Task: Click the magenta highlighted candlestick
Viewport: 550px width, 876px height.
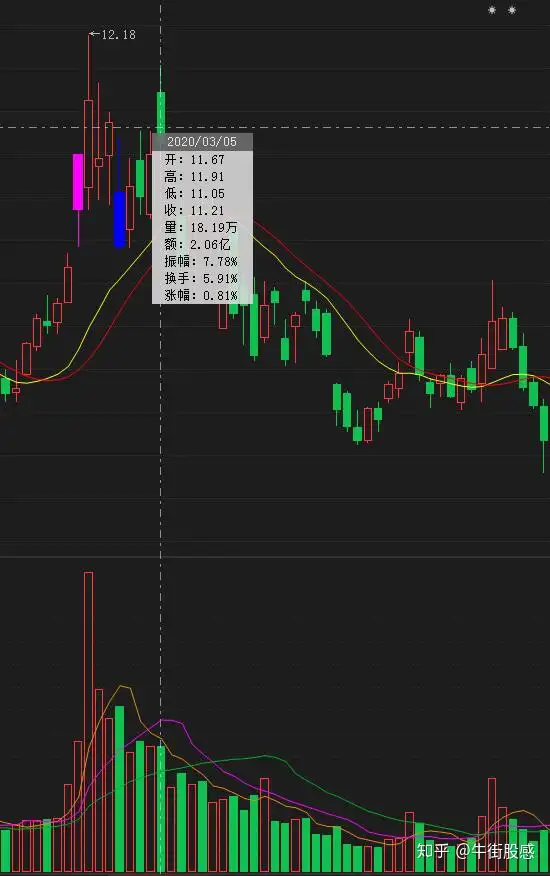Action: [x=78, y=182]
